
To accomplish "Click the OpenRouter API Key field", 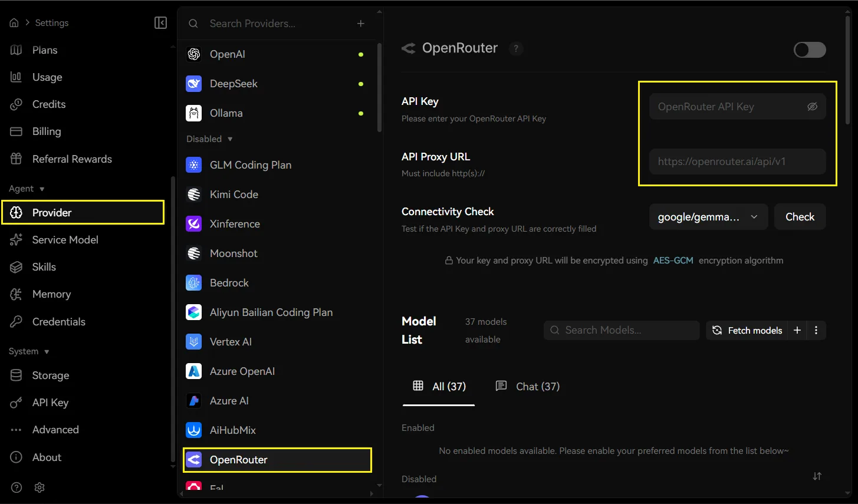I will (x=737, y=107).
